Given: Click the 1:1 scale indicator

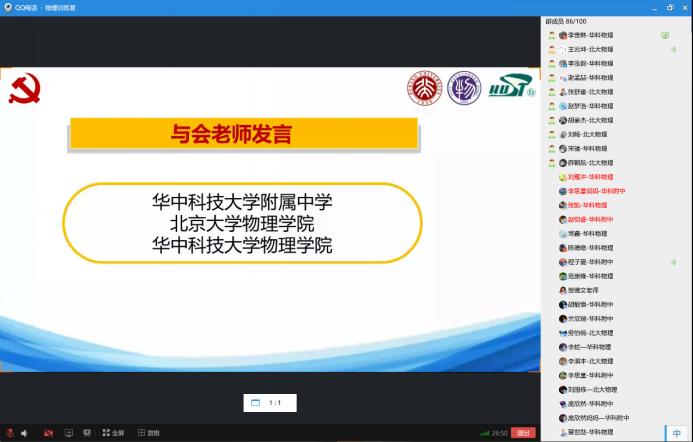Looking at the screenshot, I should click(268, 402).
